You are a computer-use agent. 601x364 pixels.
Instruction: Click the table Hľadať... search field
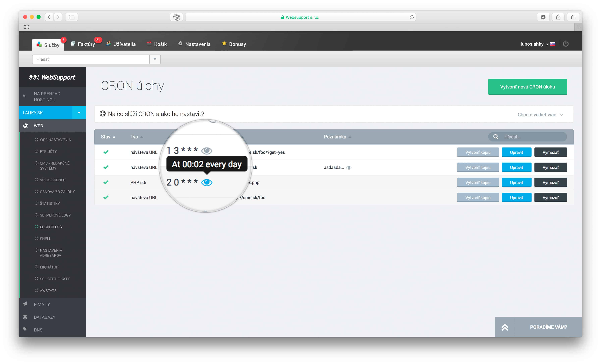(x=528, y=137)
